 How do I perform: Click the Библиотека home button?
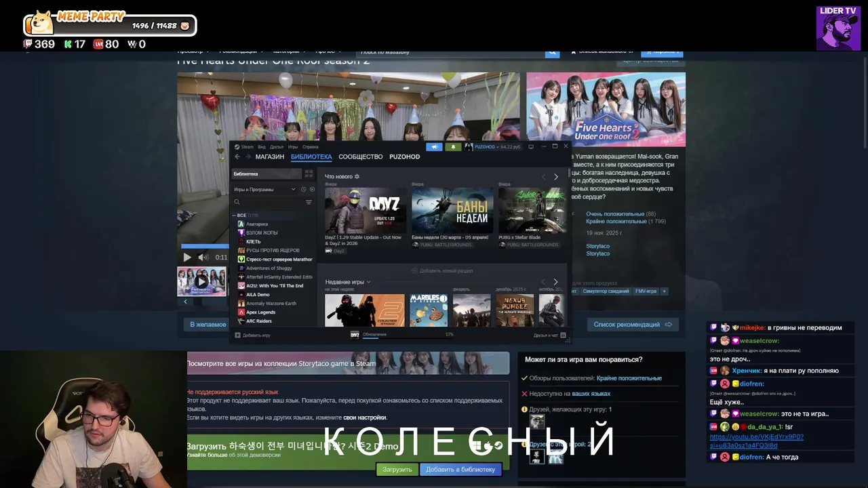(267, 174)
